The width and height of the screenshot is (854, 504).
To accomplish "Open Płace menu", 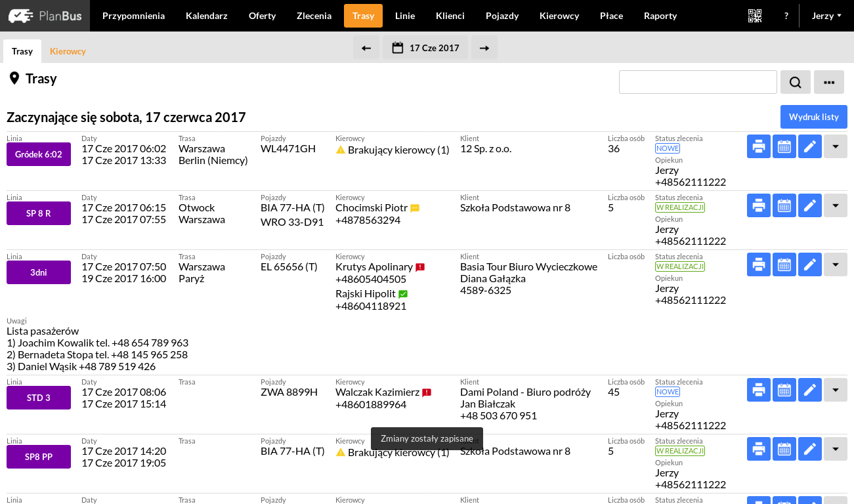I will 611,16.
